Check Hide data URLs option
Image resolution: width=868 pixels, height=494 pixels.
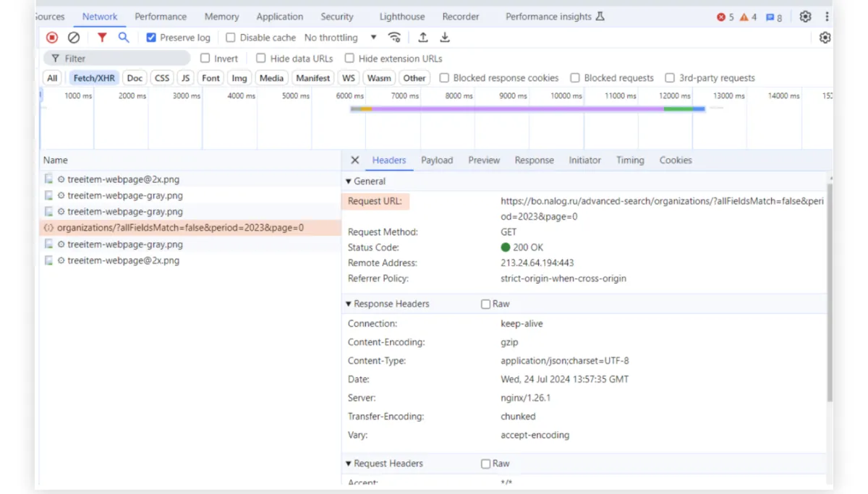pyautogui.click(x=261, y=59)
